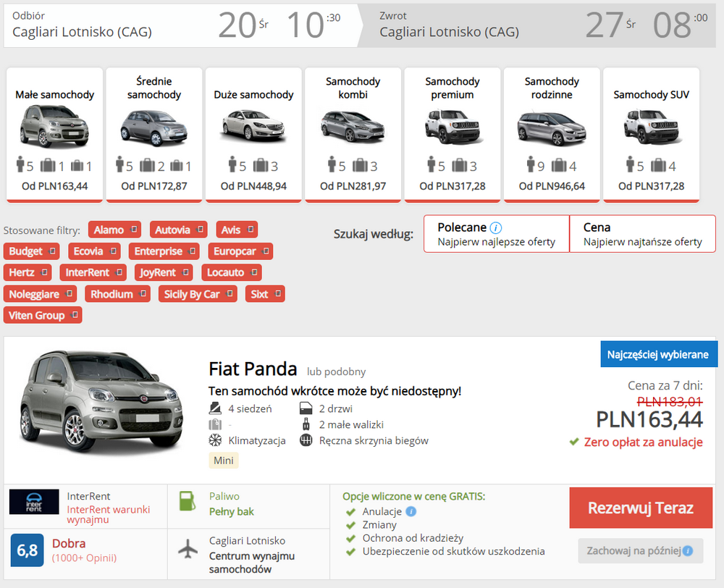
Task: Click the Mini car class badge
Action: coord(224,460)
